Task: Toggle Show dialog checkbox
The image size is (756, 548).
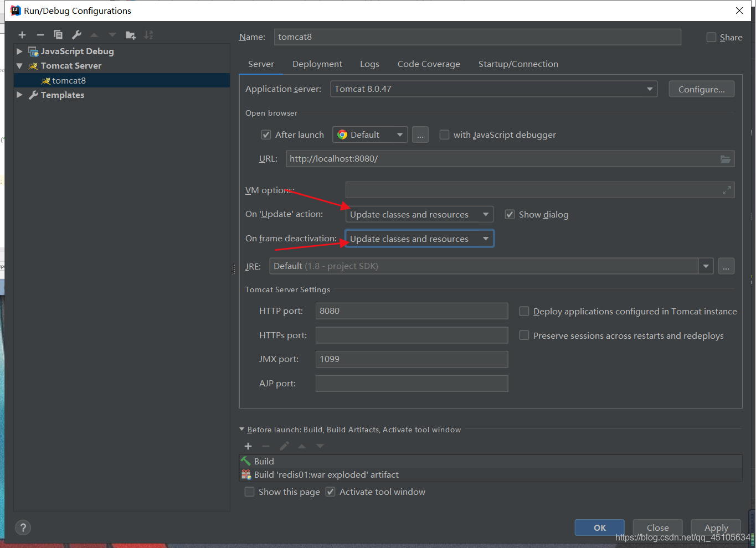Action: pyautogui.click(x=510, y=214)
